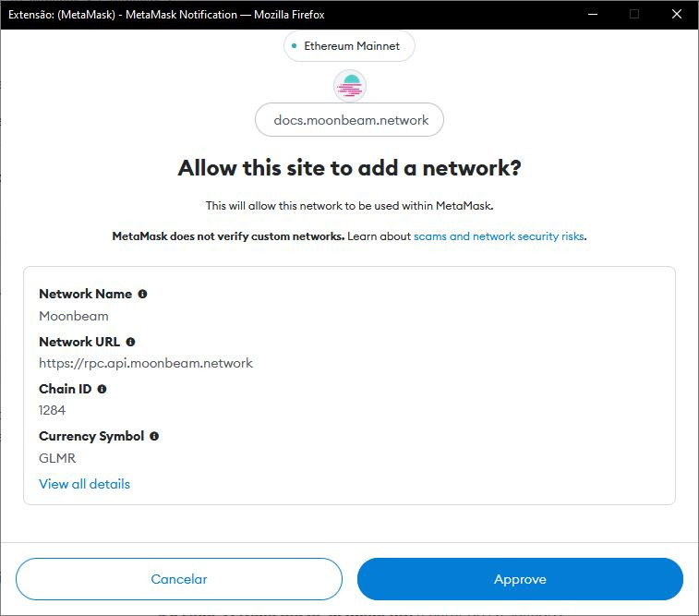
Task: Click the docs.moonbeam.network origin pill
Action: 349,120
